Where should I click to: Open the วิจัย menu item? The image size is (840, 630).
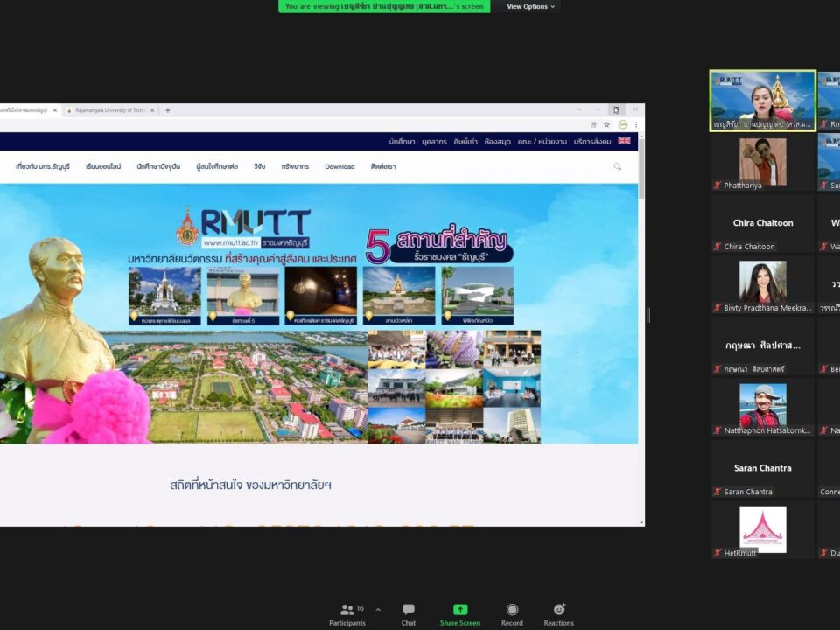click(260, 166)
